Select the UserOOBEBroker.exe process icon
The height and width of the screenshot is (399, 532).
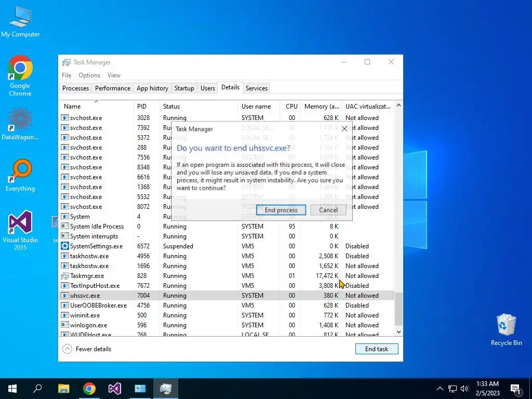coord(64,305)
